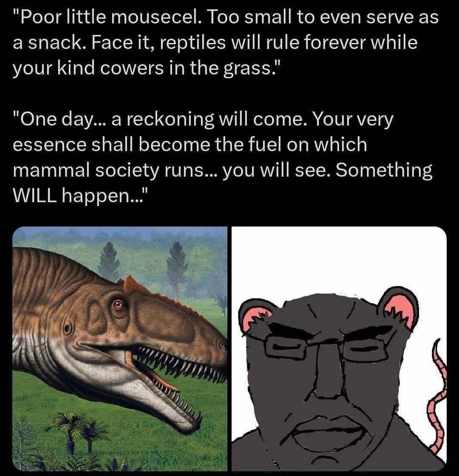The image size is (459, 476).
Task: Open the dinosaur image attachment
Action: click(120, 349)
